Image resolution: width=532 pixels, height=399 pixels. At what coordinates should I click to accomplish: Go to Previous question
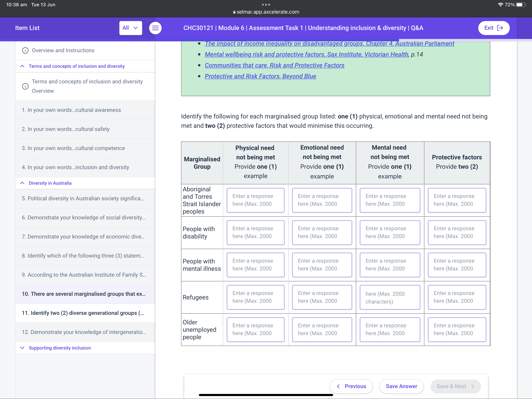[351, 386]
